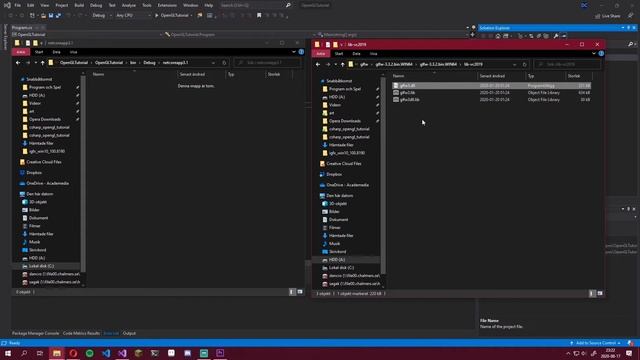Viewport: 640px width, 360px height.
Task: Click the bin breadcrumb in netcoreapp3.1 address bar
Action: (133, 63)
